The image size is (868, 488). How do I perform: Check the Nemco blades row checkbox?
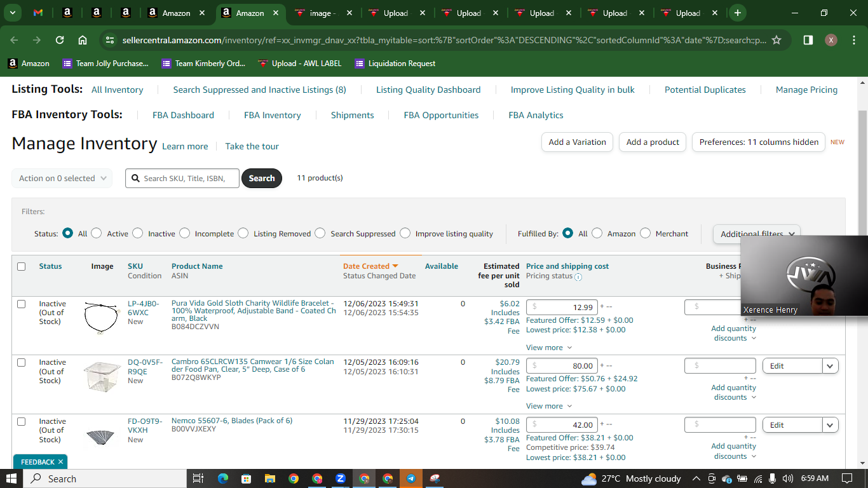point(22,421)
